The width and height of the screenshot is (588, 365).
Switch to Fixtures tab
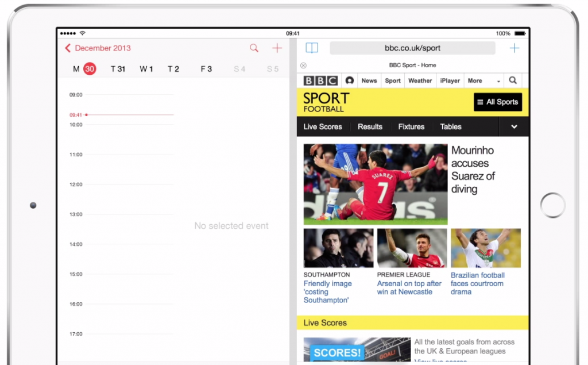411,126
